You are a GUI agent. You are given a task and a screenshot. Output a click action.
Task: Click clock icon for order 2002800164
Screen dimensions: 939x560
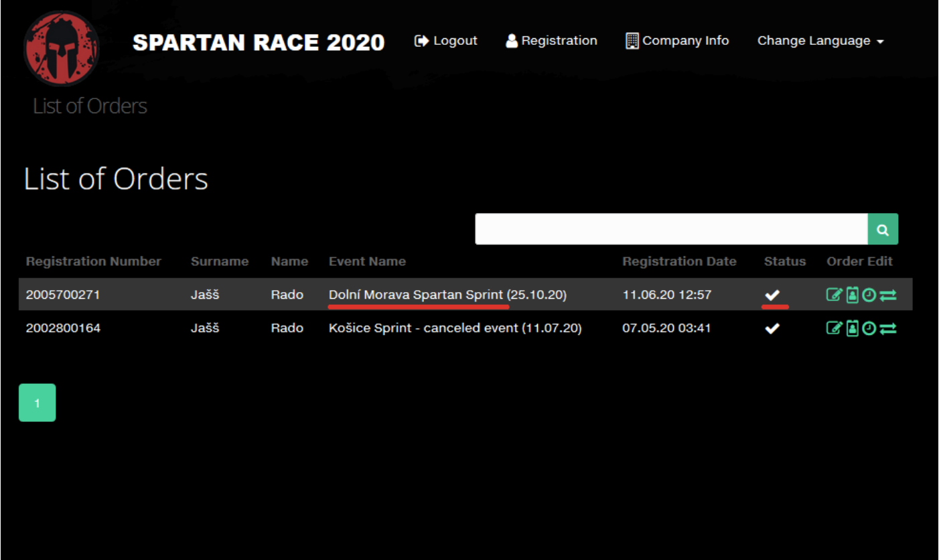pyautogui.click(x=869, y=328)
